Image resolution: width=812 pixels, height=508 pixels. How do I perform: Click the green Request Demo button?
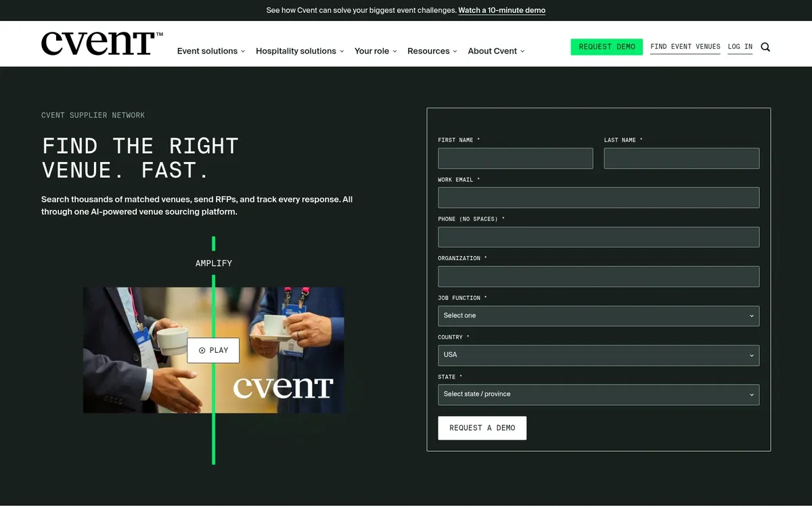[x=607, y=47]
